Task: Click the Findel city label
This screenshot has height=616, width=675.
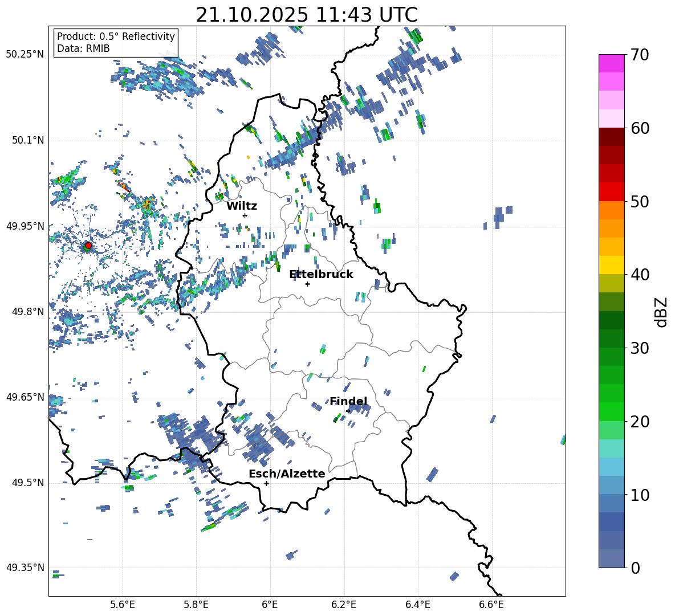Action: point(348,401)
